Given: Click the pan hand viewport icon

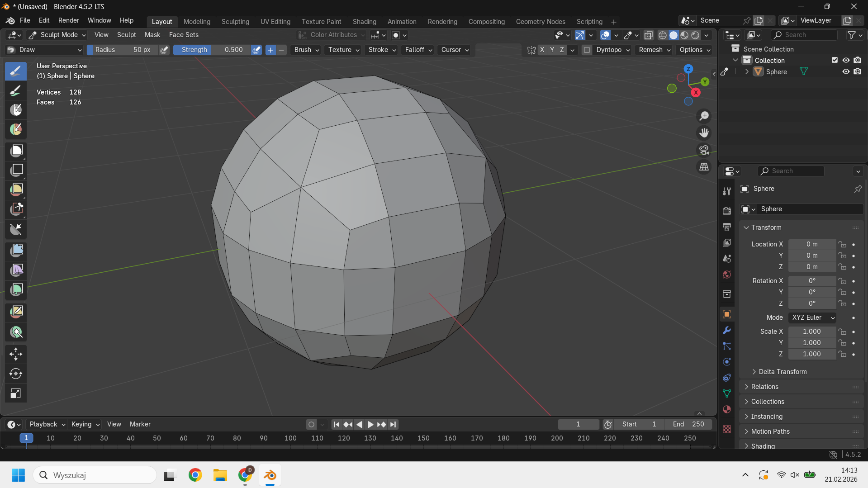Looking at the screenshot, I should pos(704,133).
